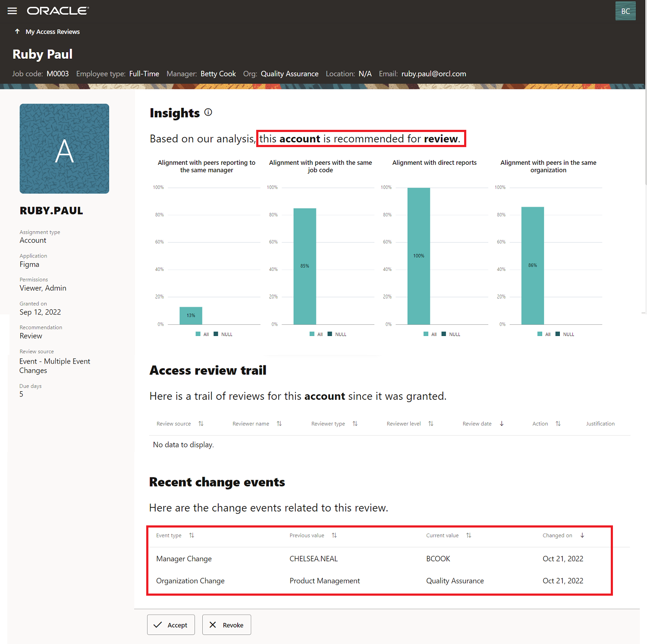Image resolution: width=647 pixels, height=644 pixels.
Task: Click the Product Management previous value cell
Action: (x=324, y=581)
